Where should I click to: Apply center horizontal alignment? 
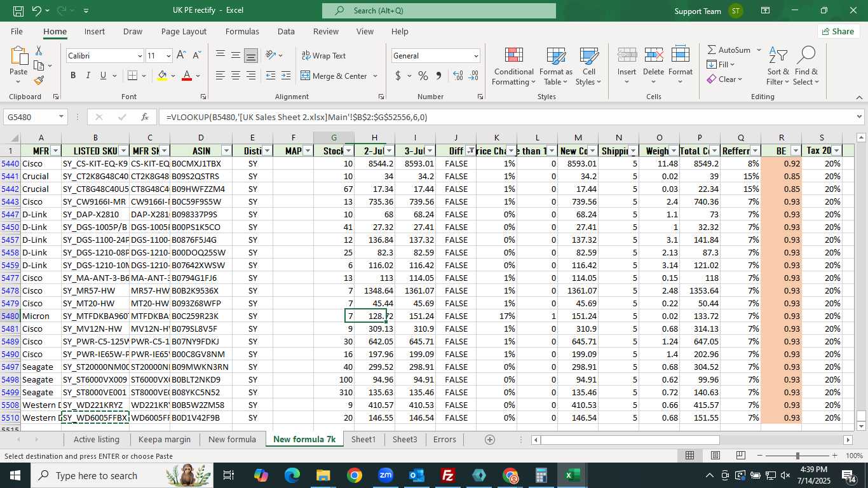pos(236,76)
